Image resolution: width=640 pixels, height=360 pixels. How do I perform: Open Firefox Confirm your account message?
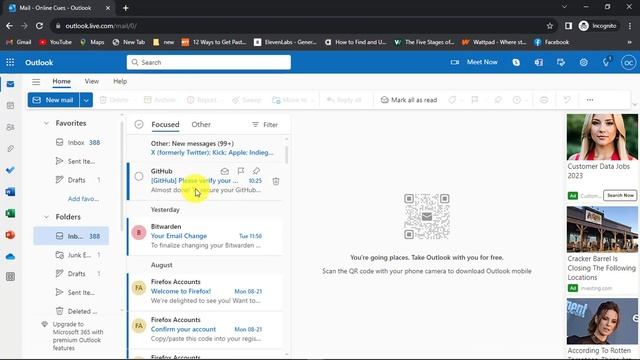(205, 329)
